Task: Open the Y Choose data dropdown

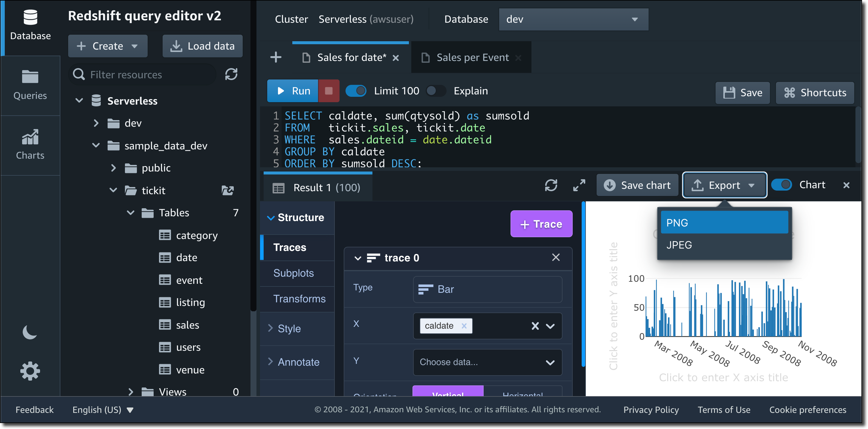Action: pos(487,362)
